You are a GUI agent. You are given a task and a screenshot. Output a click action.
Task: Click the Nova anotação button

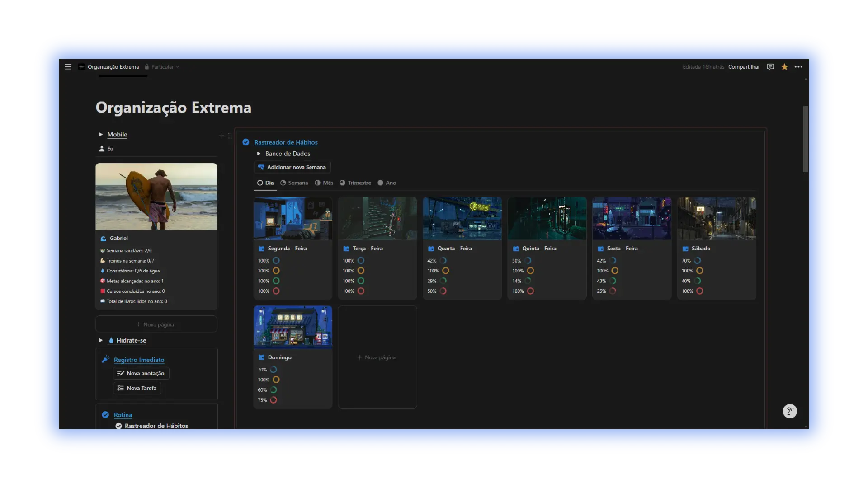[141, 373]
